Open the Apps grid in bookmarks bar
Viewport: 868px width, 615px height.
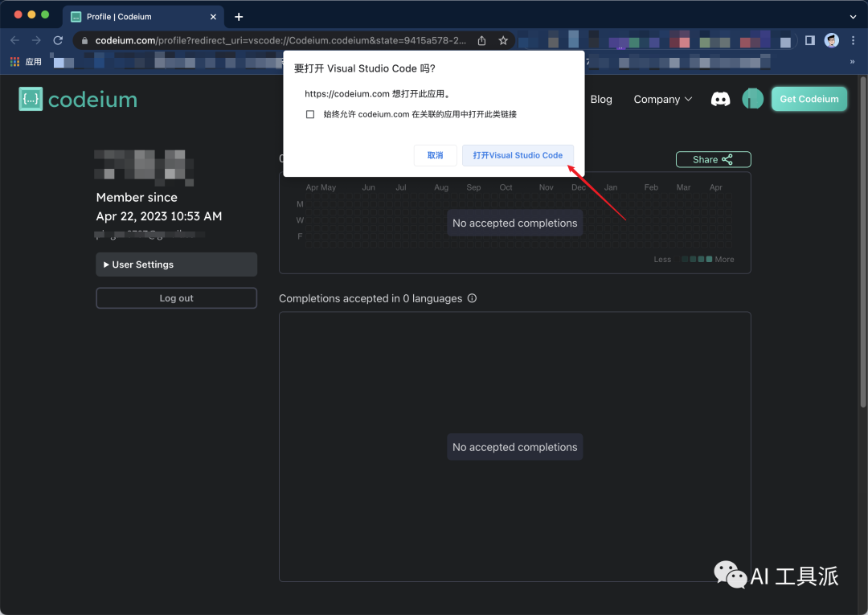15,61
